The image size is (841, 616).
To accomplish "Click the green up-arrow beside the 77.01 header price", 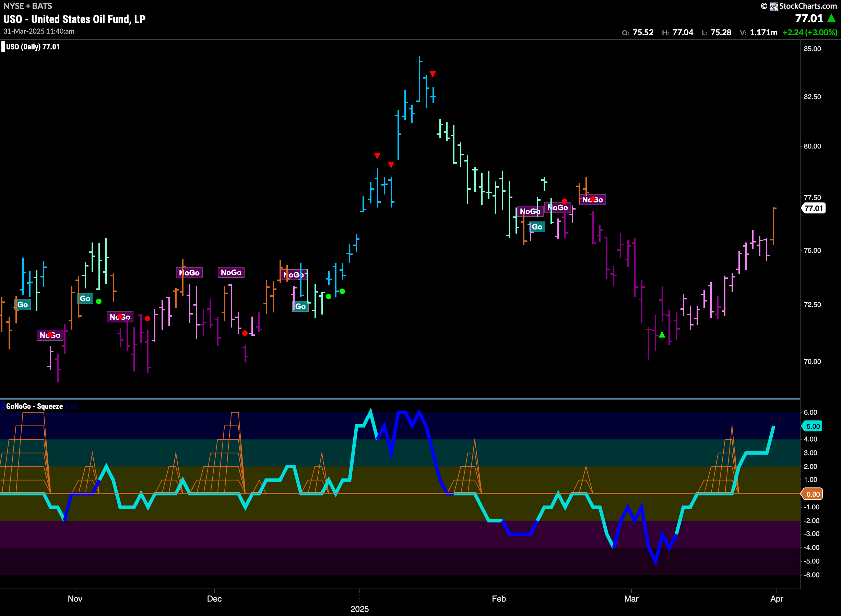I will (831, 18).
